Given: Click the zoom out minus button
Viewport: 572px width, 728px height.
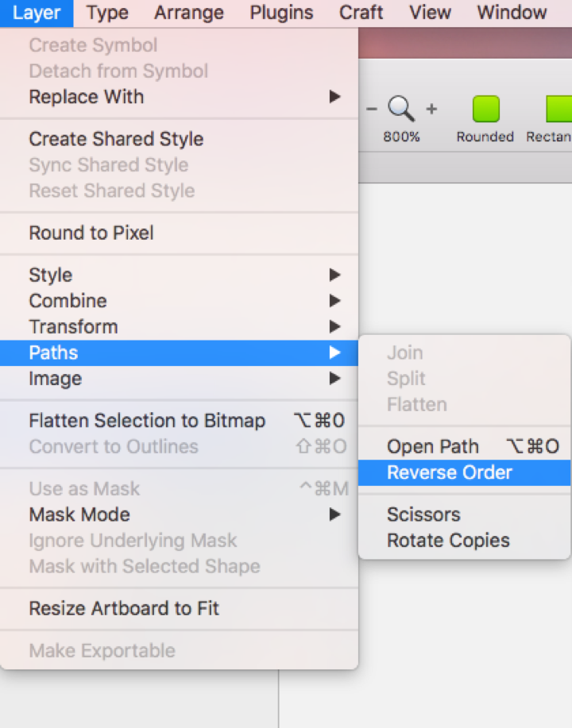Looking at the screenshot, I should pos(372,109).
